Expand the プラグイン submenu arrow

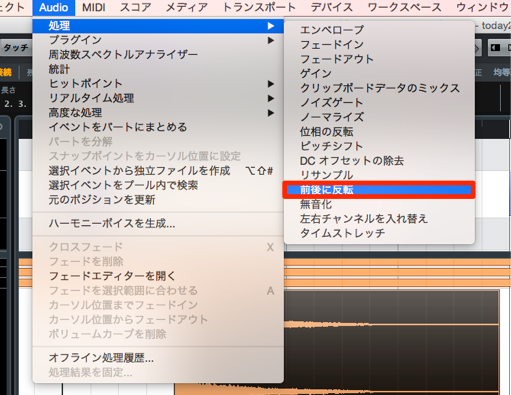coord(271,40)
